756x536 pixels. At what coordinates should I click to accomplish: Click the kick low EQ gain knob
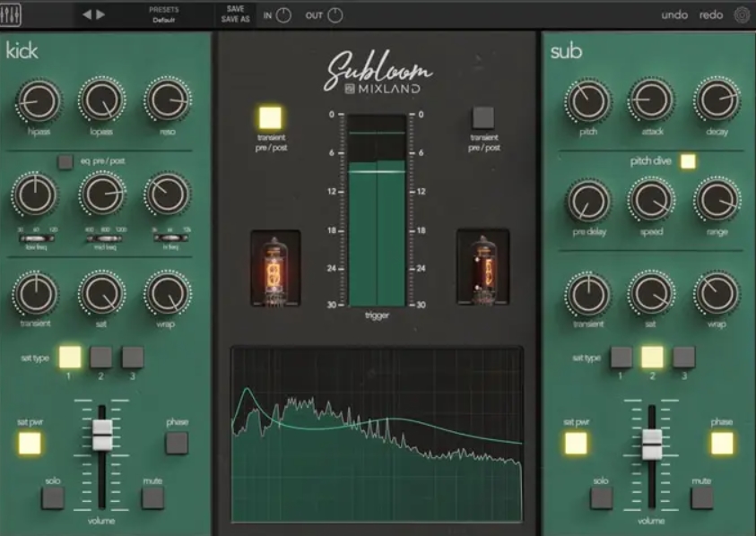tap(35, 195)
